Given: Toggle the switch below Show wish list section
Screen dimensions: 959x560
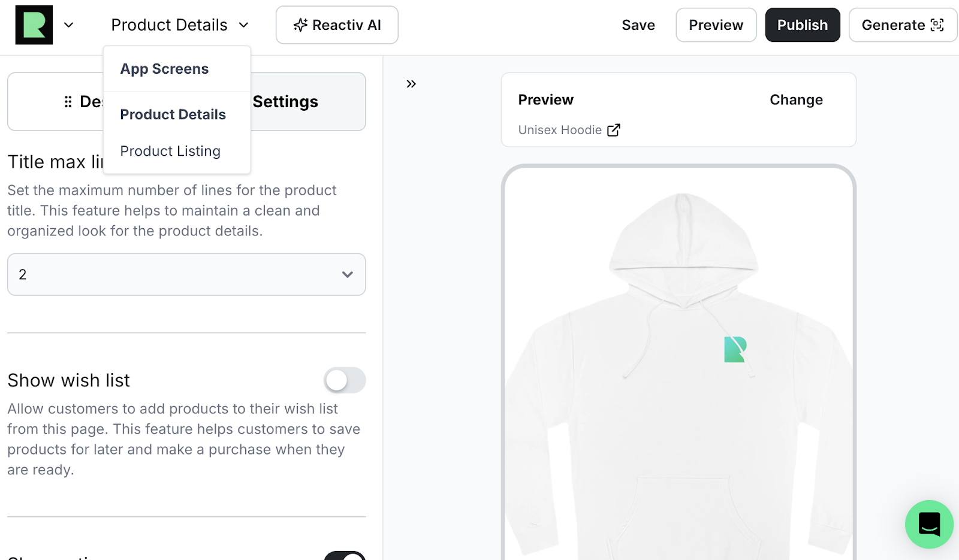Looking at the screenshot, I should 345,555.
